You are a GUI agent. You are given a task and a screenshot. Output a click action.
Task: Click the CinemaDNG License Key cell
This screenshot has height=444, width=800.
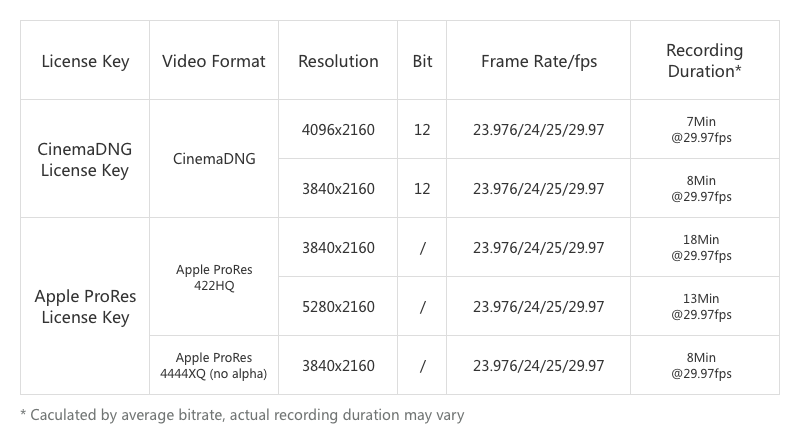pos(85,159)
